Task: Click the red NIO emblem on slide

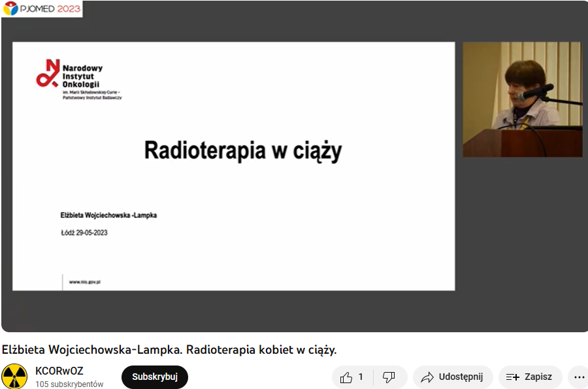Action: click(48, 73)
